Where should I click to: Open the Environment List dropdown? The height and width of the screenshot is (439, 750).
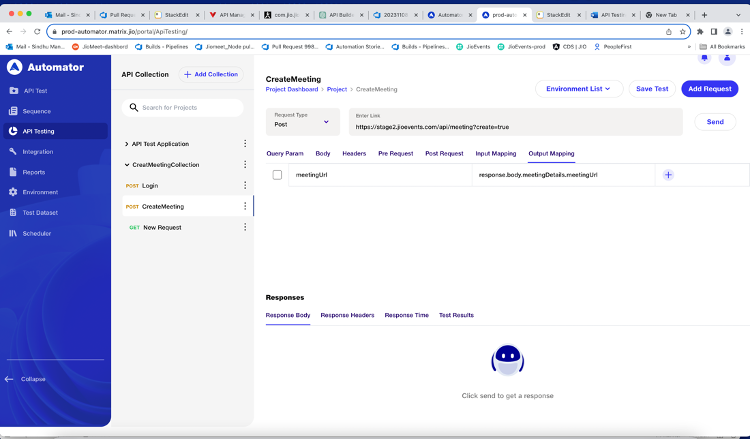(x=579, y=89)
